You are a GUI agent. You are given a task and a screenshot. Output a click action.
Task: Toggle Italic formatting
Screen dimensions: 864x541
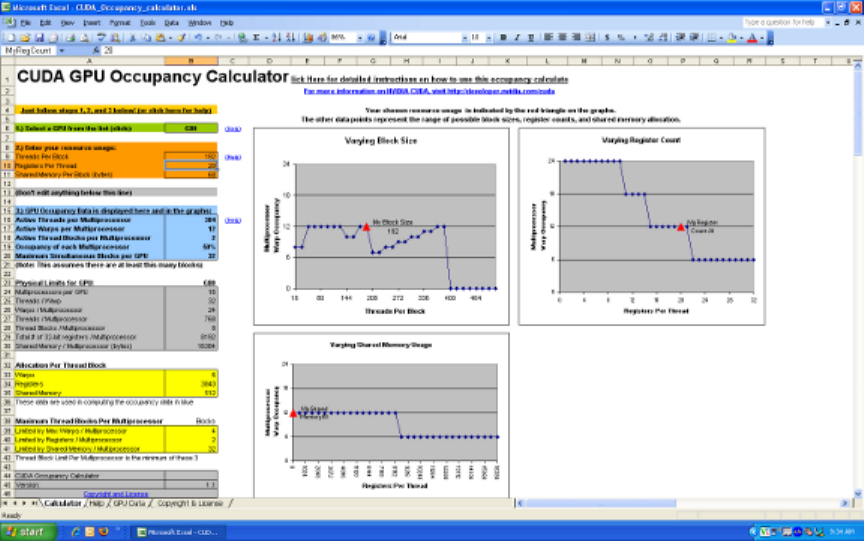pos(517,37)
